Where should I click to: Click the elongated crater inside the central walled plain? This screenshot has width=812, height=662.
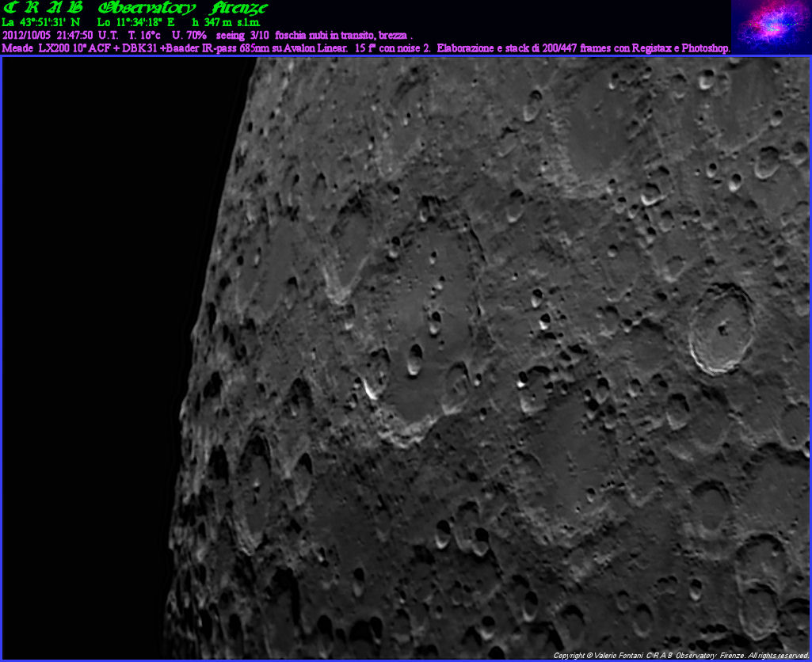(415, 359)
